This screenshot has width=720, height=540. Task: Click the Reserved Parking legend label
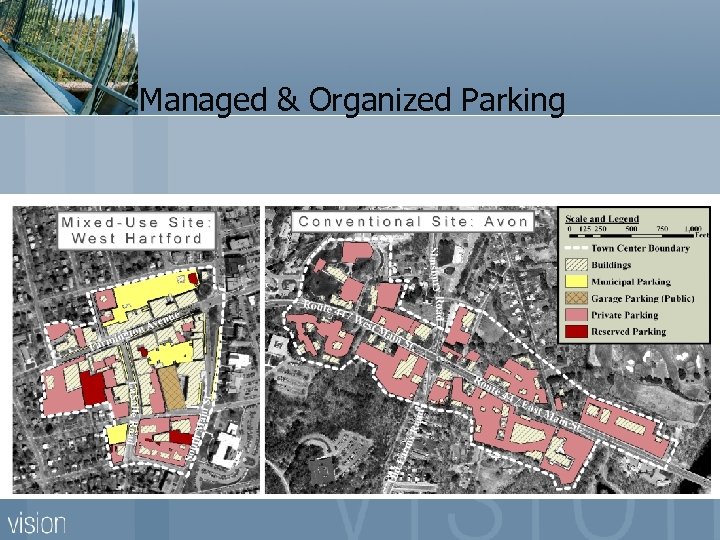click(x=629, y=332)
